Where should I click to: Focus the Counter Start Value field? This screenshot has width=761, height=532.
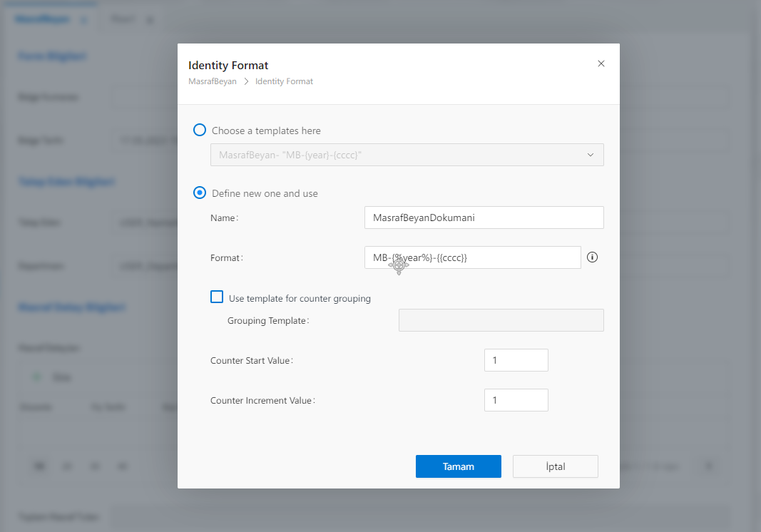pyautogui.click(x=516, y=360)
